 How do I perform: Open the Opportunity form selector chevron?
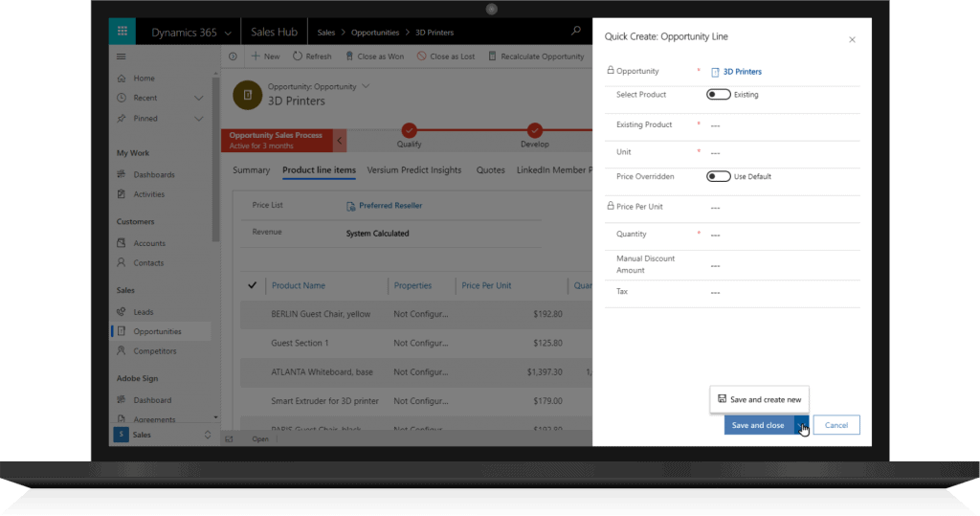tap(366, 86)
